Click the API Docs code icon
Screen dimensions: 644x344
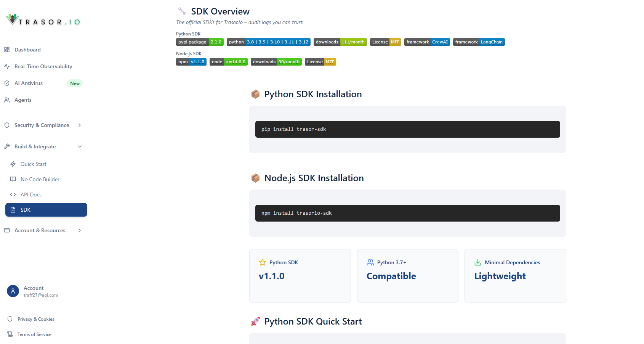[13, 195]
